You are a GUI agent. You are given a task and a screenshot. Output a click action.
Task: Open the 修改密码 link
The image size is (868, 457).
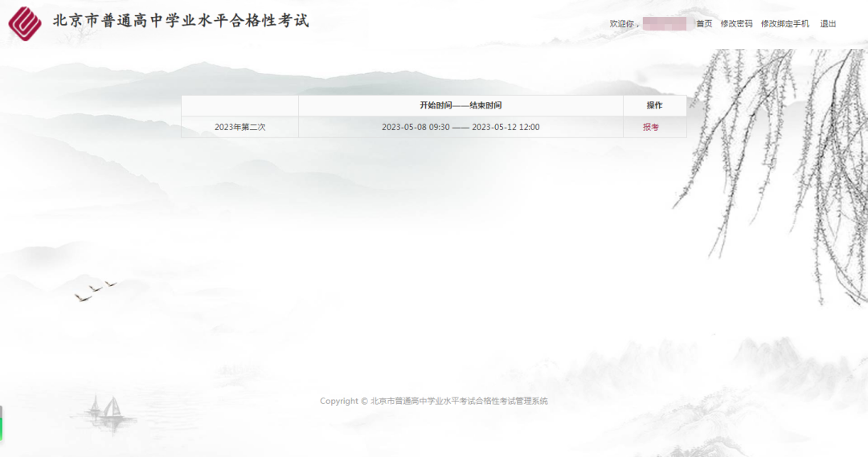tap(736, 24)
